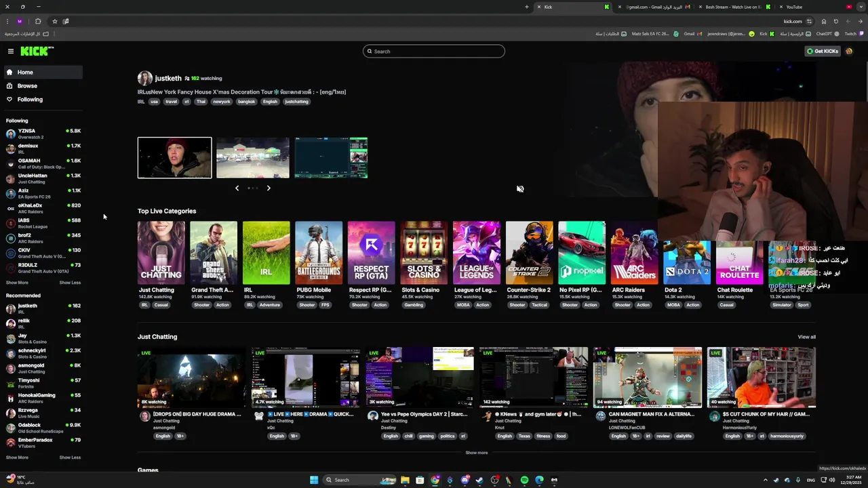
Task: Open Windows Start menu
Action: 314,480
